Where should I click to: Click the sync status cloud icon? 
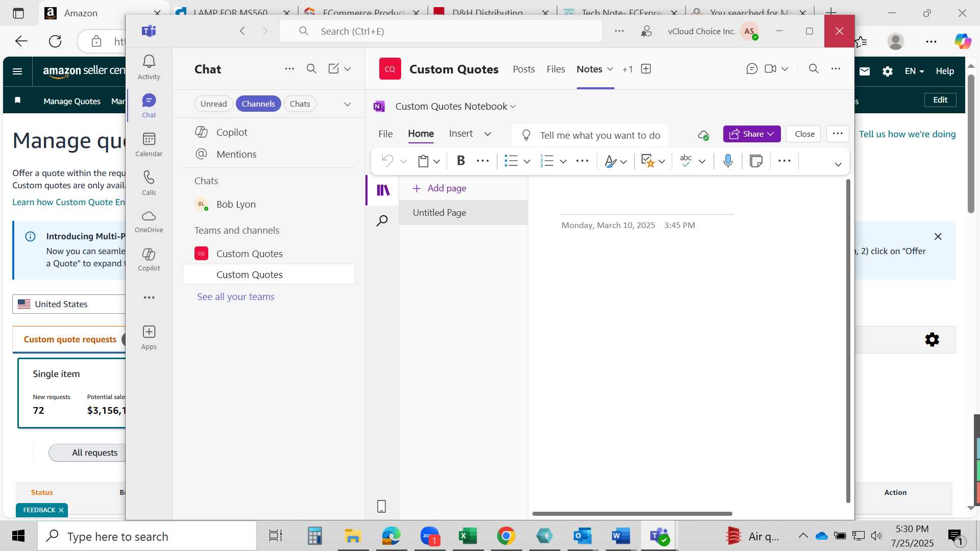pos(703,135)
